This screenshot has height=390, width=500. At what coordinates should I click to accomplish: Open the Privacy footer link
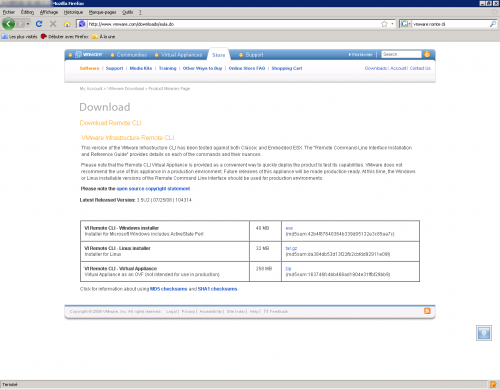(x=188, y=311)
